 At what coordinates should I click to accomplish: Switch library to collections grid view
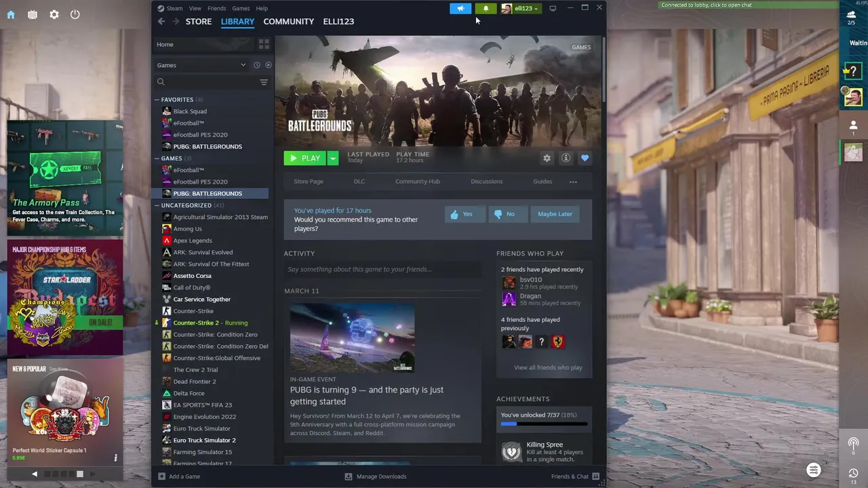pos(264,44)
